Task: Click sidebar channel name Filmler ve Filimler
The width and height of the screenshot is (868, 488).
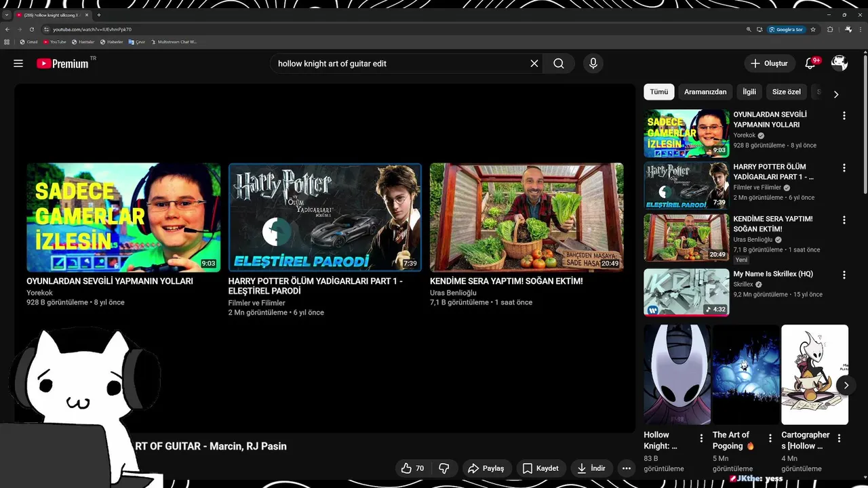Action: (757, 187)
